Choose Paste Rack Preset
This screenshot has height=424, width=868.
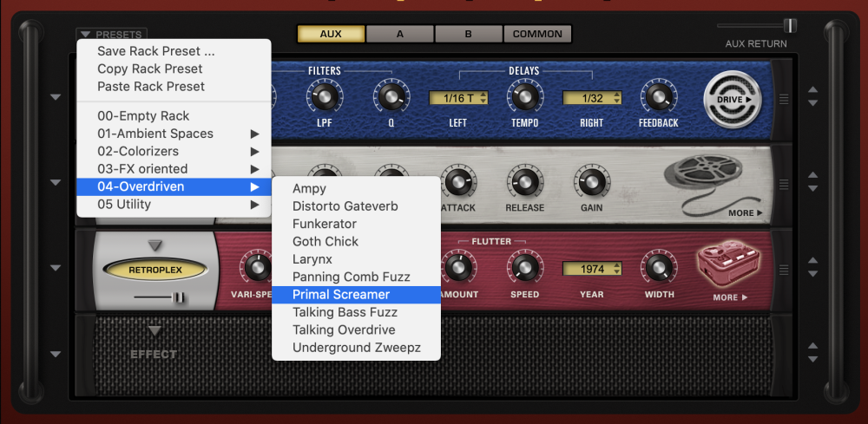[x=174, y=87]
